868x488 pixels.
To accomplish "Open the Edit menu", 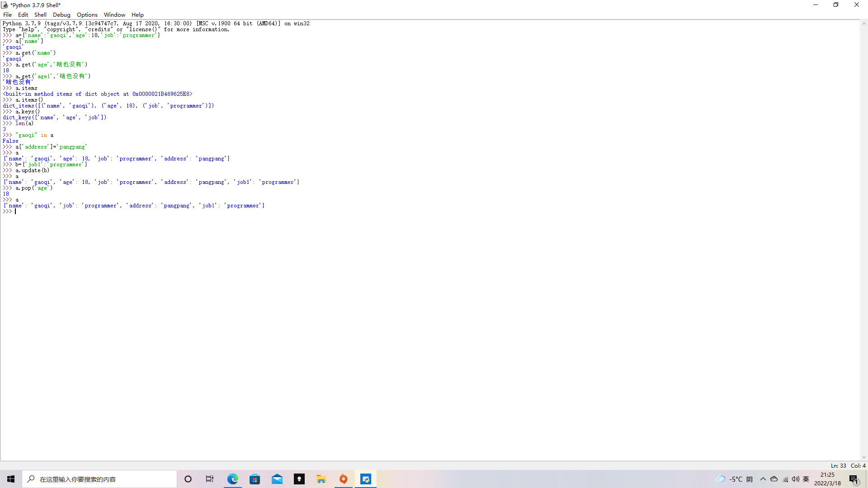I will click(23, 14).
